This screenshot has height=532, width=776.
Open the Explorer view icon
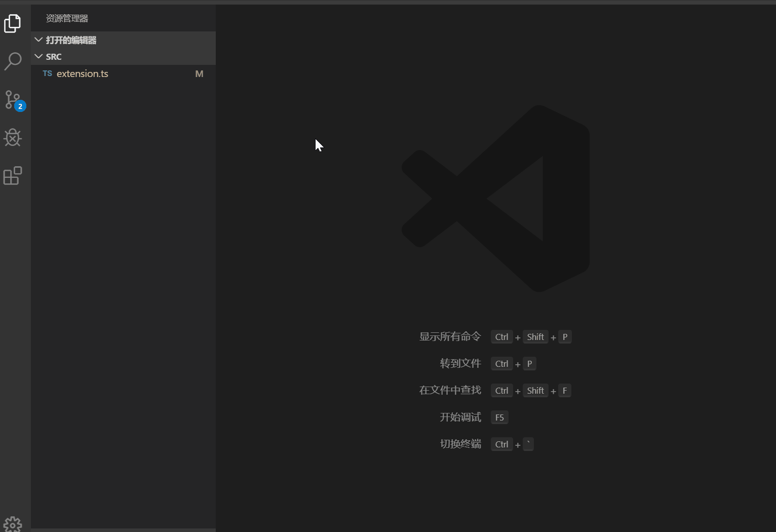pyautogui.click(x=12, y=23)
